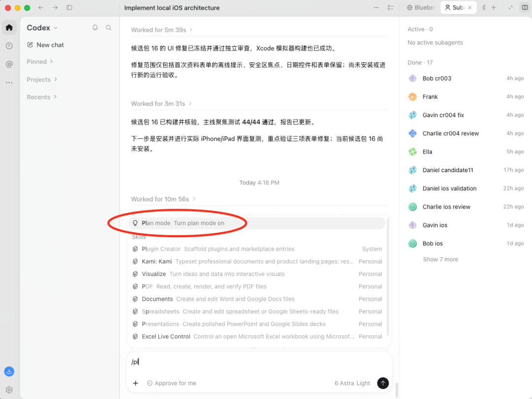Click the blue download update icon
The height and width of the screenshot is (399, 532).
click(9, 371)
